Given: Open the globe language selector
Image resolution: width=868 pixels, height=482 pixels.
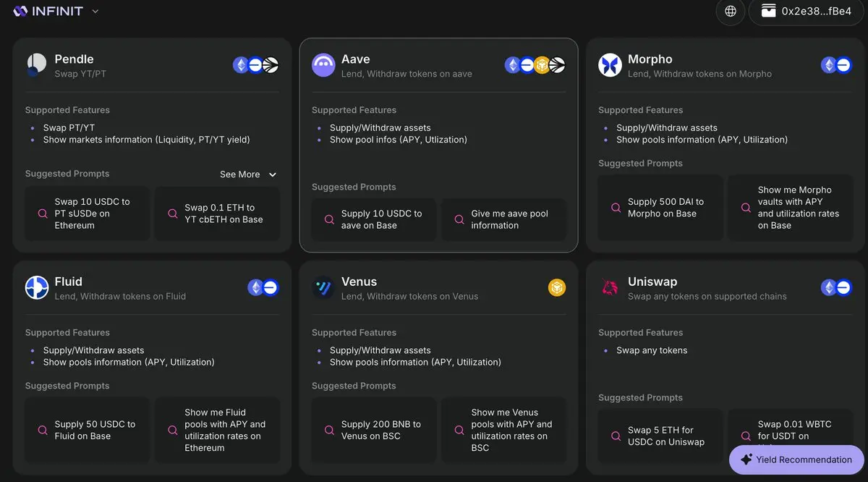Looking at the screenshot, I should 731,11.
